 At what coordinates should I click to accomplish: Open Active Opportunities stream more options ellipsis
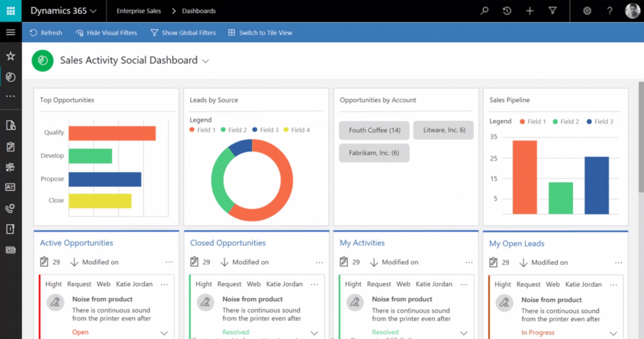(169, 262)
